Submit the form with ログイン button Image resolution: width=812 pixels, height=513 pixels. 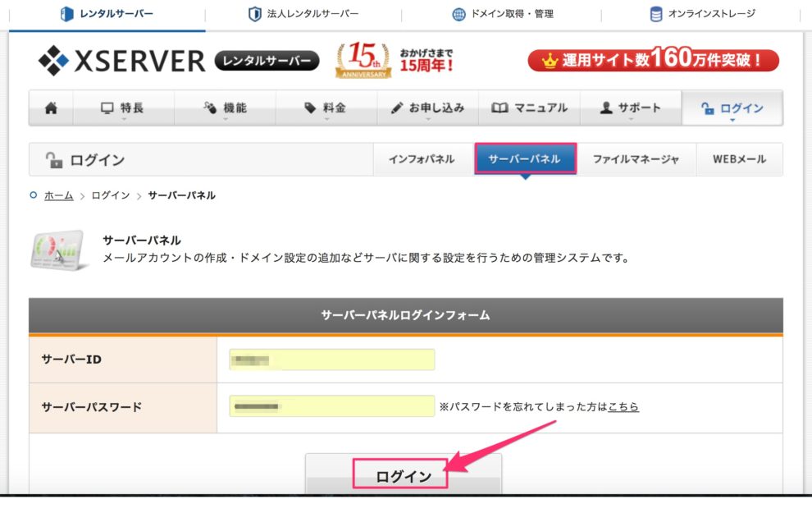403,475
